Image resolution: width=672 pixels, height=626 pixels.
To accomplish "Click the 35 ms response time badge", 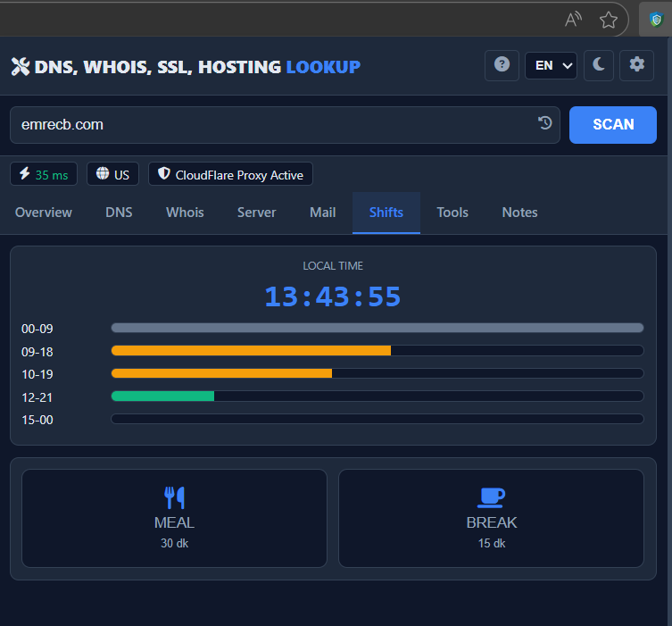I will point(44,174).
